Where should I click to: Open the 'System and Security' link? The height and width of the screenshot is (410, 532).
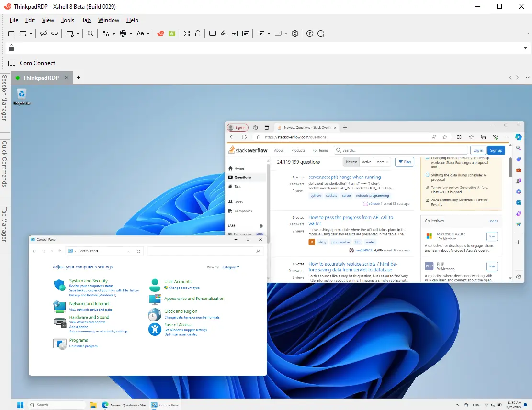pyautogui.click(x=88, y=281)
